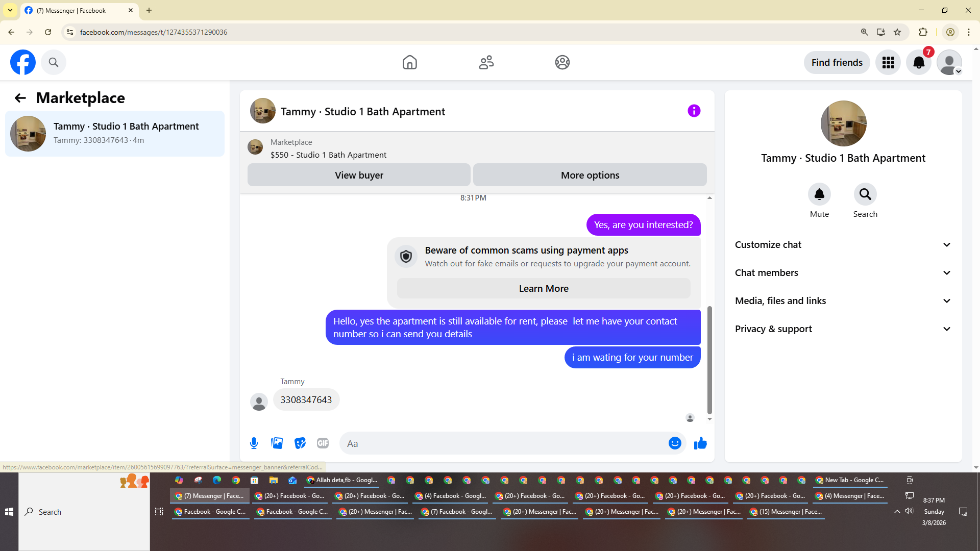Image resolution: width=980 pixels, height=551 pixels.
Task: Go to the Facebook Home tab
Action: 409,62
